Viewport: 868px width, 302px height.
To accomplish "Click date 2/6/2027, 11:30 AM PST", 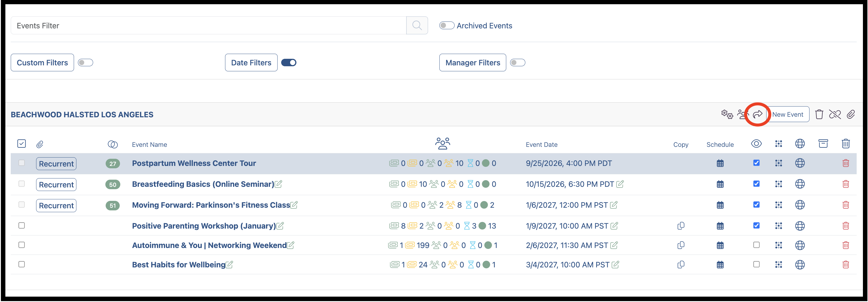I will coord(567,245).
